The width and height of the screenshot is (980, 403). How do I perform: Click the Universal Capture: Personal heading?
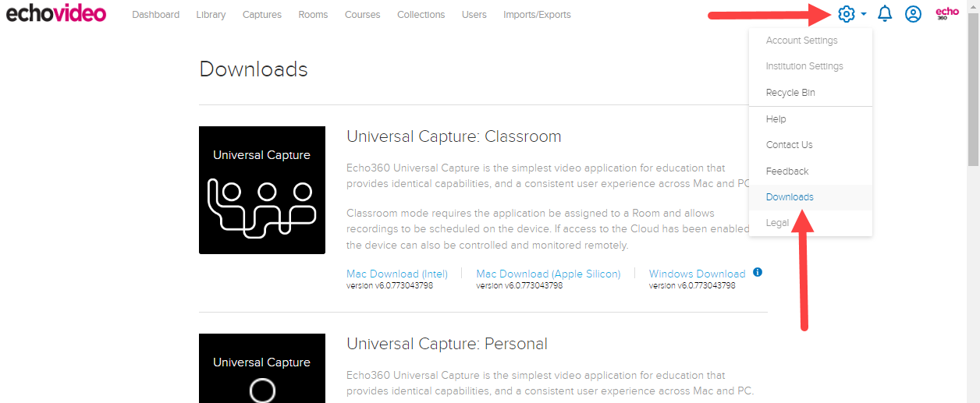pyautogui.click(x=447, y=344)
